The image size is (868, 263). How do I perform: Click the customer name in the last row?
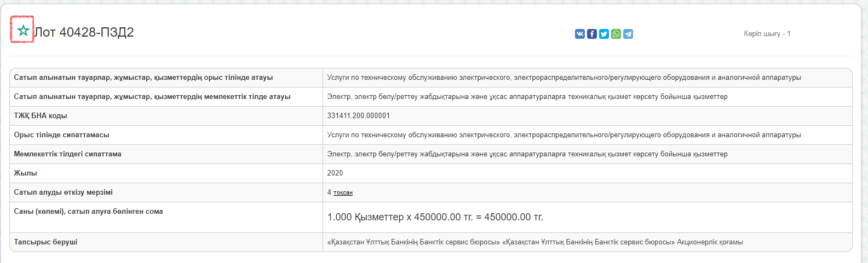click(534, 242)
